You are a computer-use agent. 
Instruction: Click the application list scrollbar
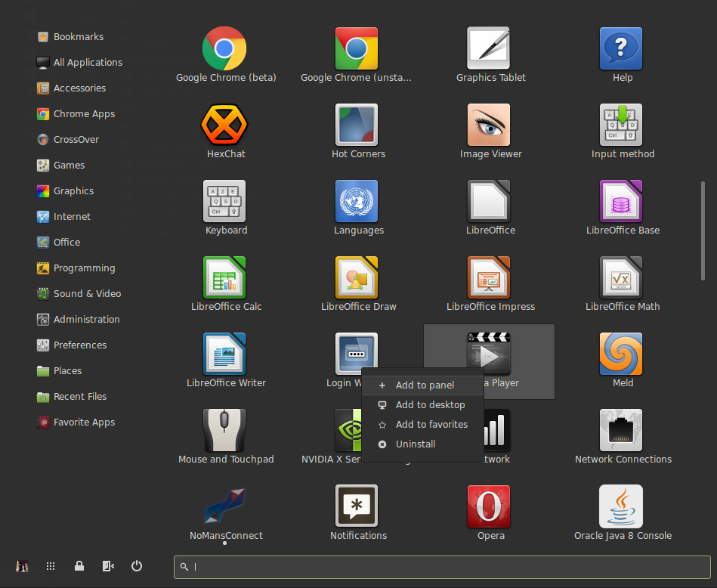click(703, 231)
